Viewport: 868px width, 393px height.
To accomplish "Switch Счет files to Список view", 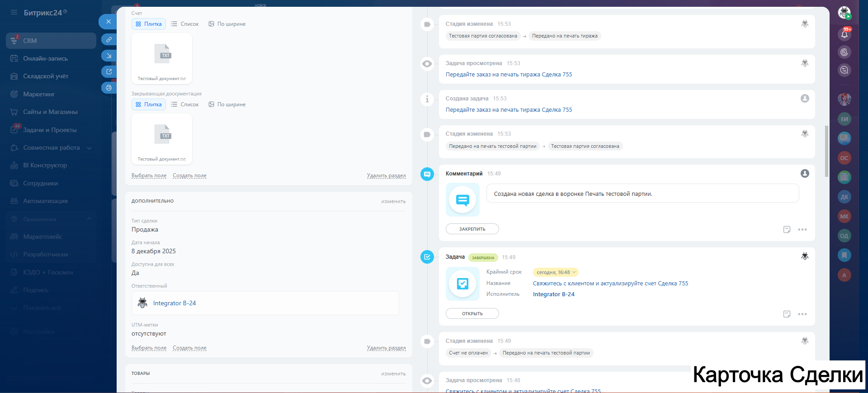I will click(185, 24).
